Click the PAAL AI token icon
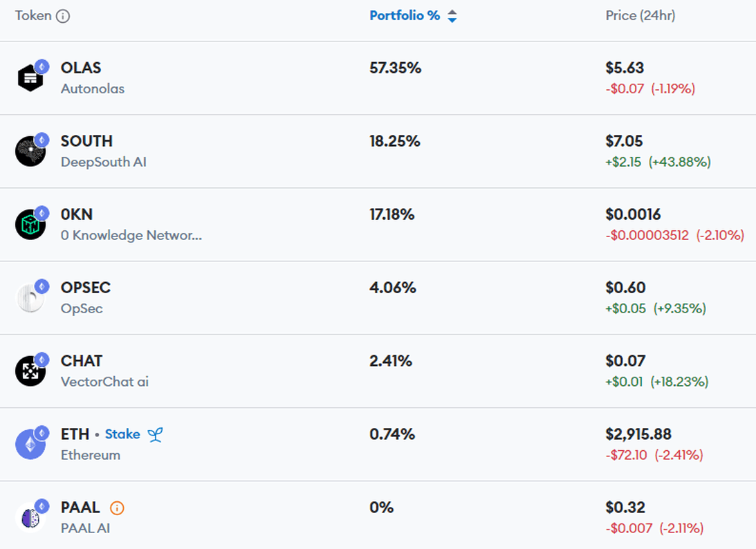 (30, 517)
